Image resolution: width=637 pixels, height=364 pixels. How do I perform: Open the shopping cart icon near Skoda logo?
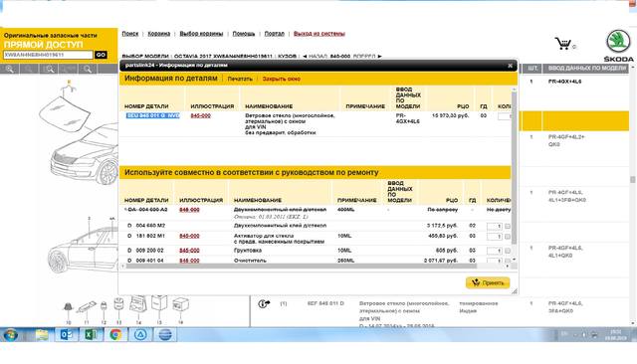point(563,43)
